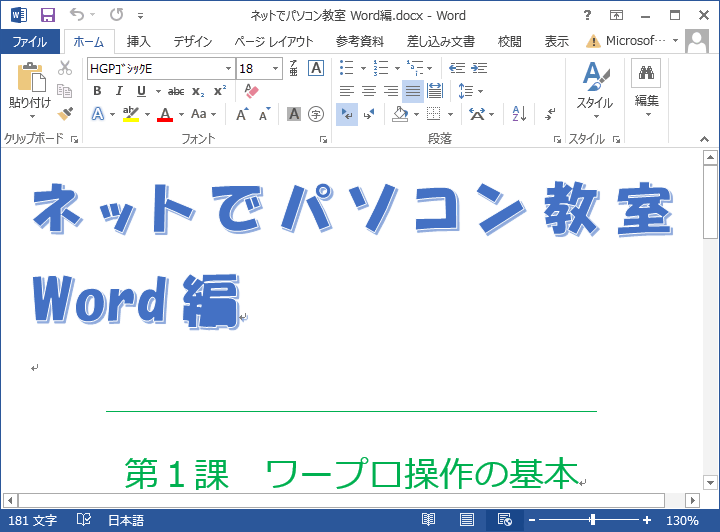Expand the multilevel list dropdown
720x532 pixels.
pyautogui.click(x=430, y=68)
